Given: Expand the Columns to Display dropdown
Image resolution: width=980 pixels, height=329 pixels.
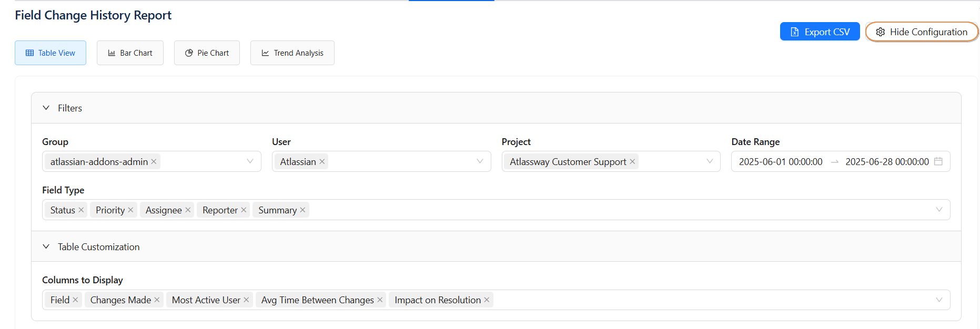Looking at the screenshot, I should tap(939, 300).
